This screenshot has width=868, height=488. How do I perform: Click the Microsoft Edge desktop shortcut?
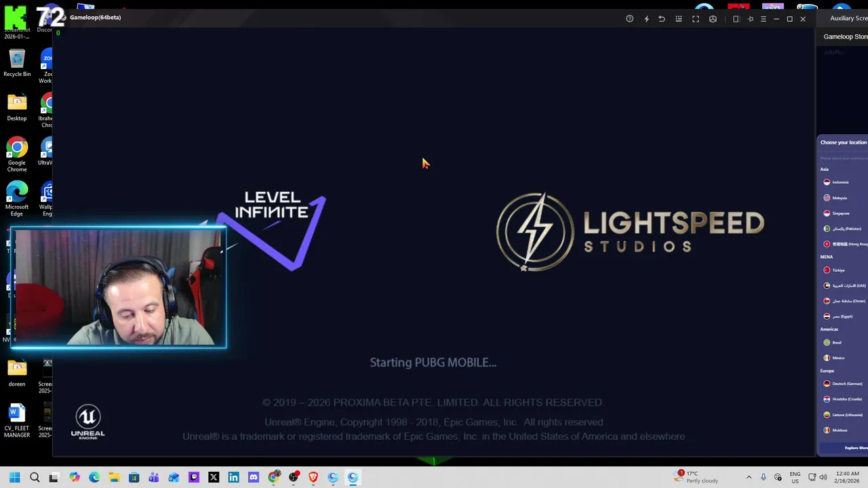point(17,198)
